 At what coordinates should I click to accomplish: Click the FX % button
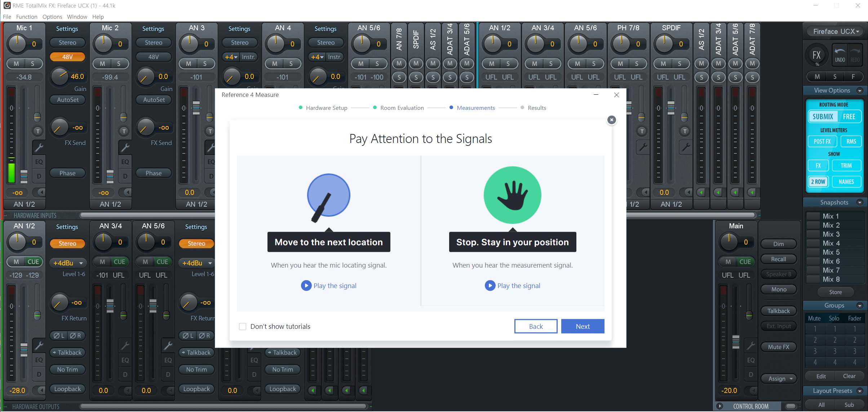click(816, 56)
